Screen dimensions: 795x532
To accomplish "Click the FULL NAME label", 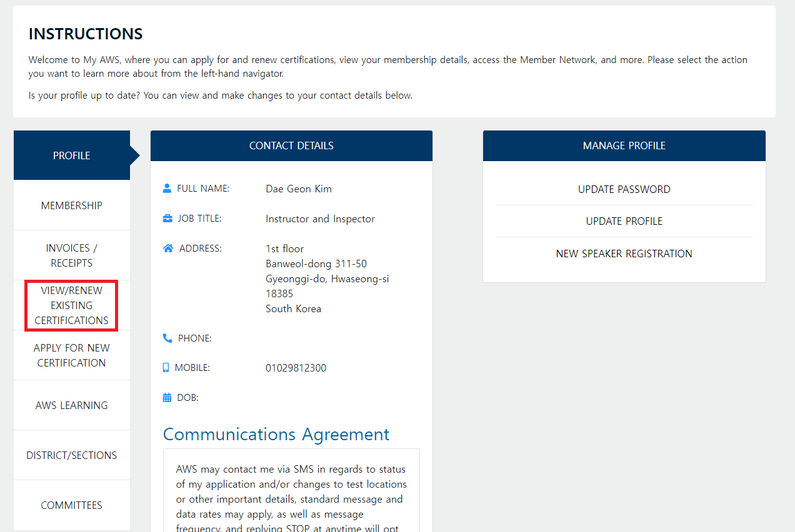I will (203, 189).
